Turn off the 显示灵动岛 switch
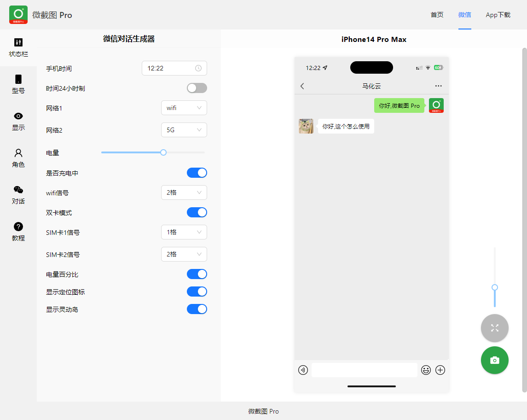 (197, 309)
